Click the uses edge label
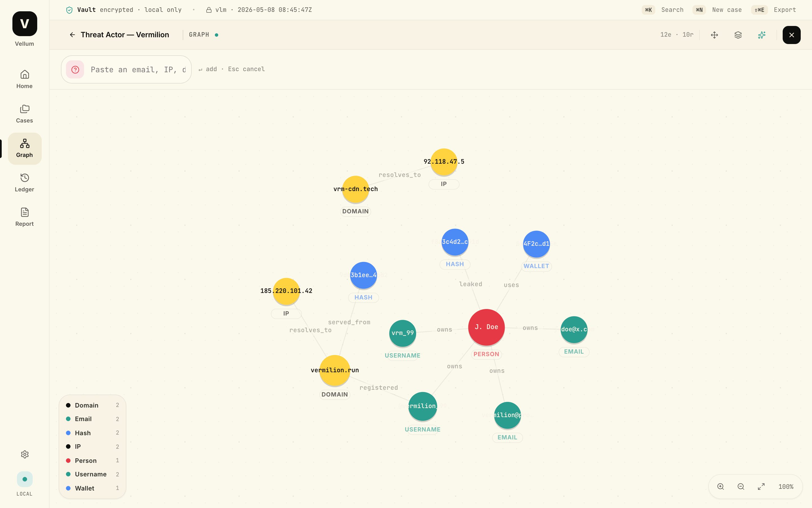This screenshot has width=812, height=508. pyautogui.click(x=511, y=285)
